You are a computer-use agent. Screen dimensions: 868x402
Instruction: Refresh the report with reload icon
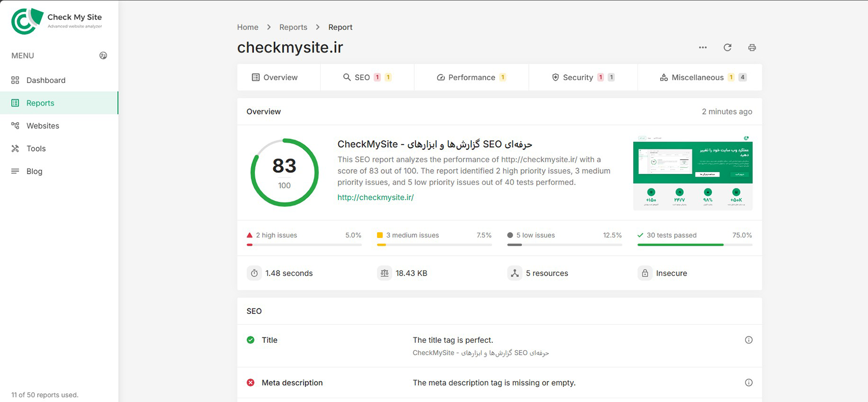click(728, 47)
